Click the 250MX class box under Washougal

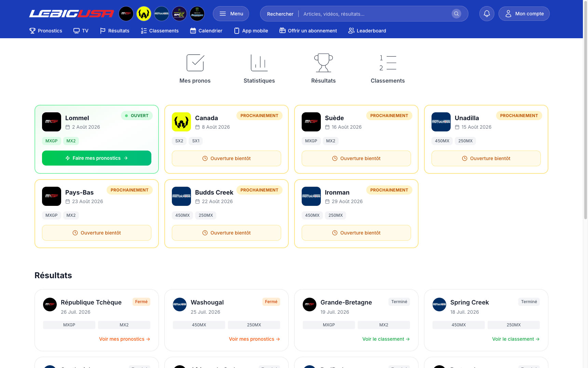coord(254,325)
